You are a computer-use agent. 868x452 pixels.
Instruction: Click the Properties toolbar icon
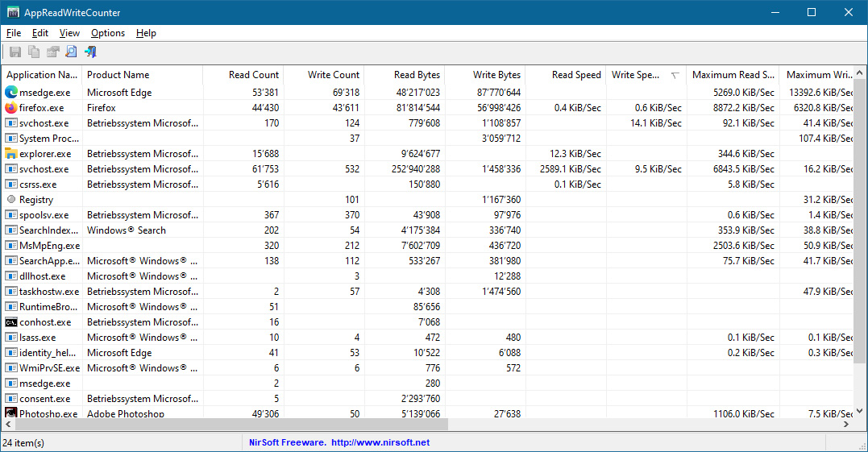(x=52, y=52)
